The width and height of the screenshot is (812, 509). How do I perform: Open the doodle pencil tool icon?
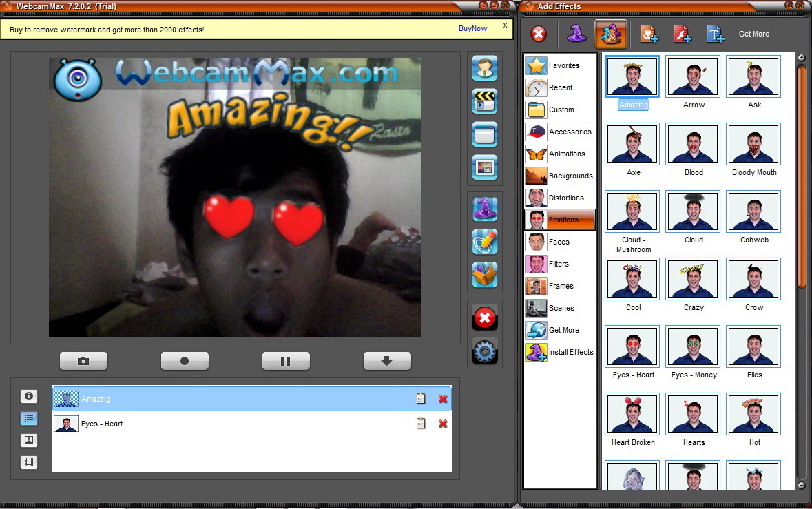tap(485, 242)
